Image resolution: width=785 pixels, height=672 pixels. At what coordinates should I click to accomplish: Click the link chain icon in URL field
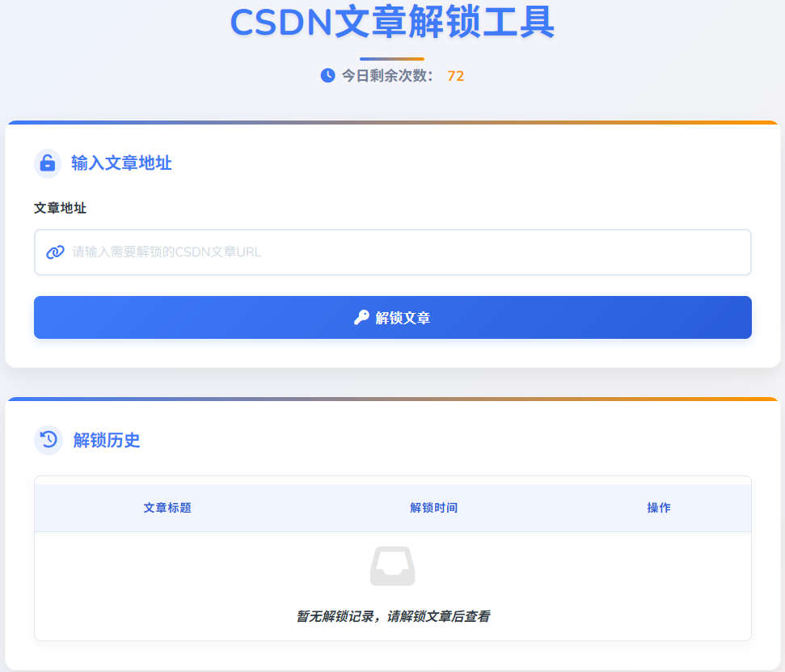pyautogui.click(x=55, y=251)
